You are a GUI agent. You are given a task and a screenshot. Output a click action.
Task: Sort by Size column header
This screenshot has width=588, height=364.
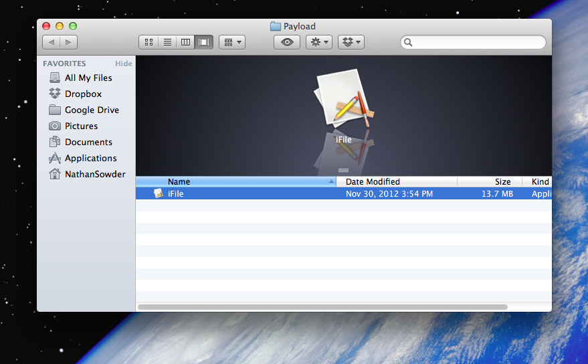pos(490,181)
